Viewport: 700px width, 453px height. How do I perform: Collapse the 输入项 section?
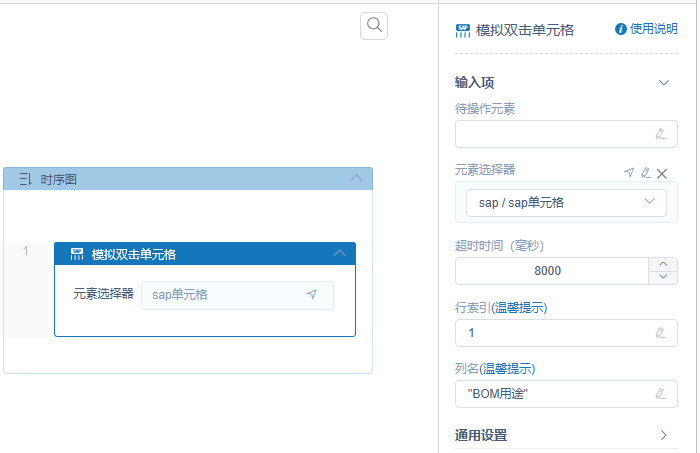click(663, 83)
